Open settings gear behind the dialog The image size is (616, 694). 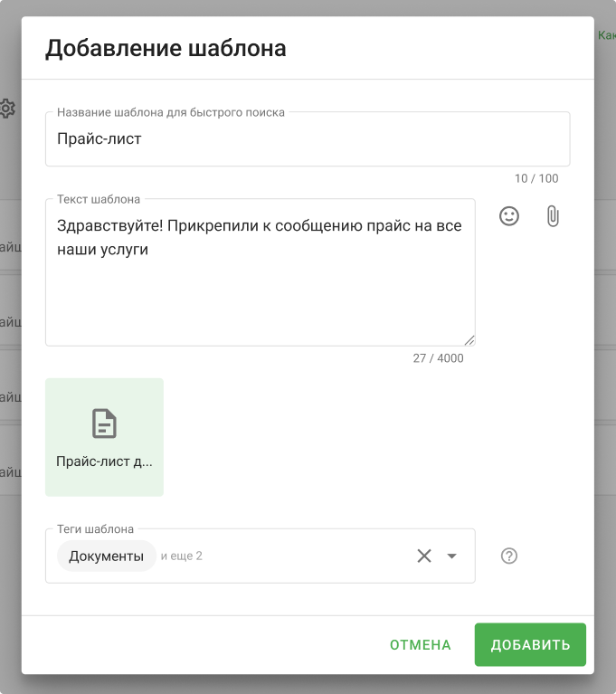[7, 109]
